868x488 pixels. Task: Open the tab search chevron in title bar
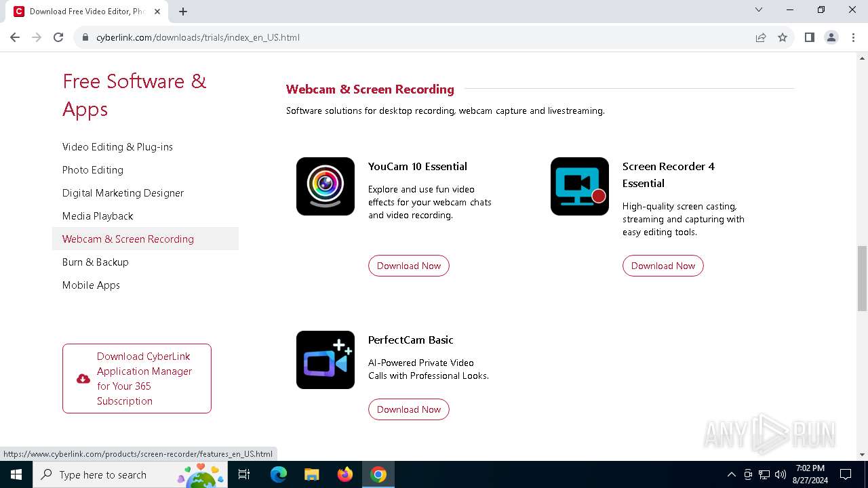click(759, 9)
